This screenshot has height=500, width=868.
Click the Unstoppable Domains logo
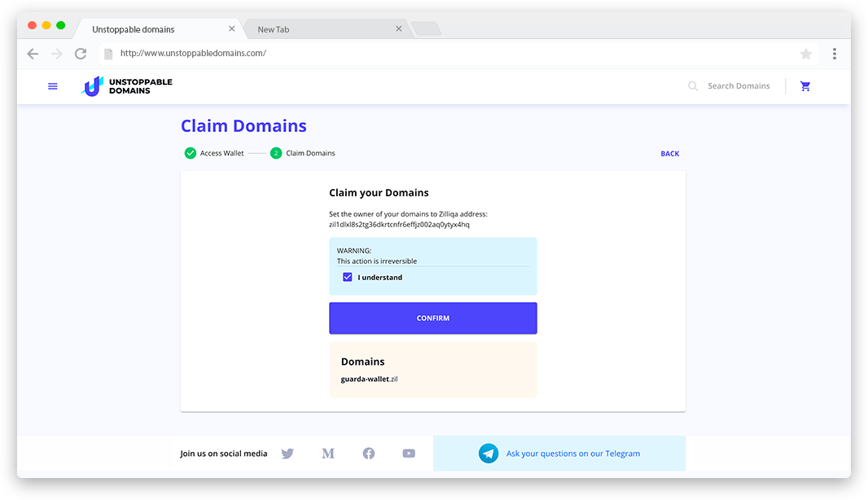coord(127,86)
